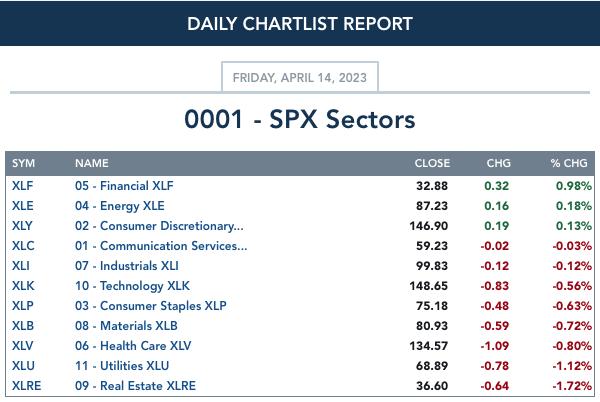Open '04 - Energy XLE' name link

pyautogui.click(x=119, y=206)
